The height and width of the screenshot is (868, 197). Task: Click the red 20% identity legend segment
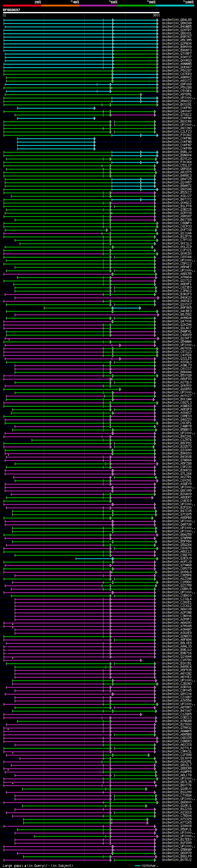coord(22,6)
